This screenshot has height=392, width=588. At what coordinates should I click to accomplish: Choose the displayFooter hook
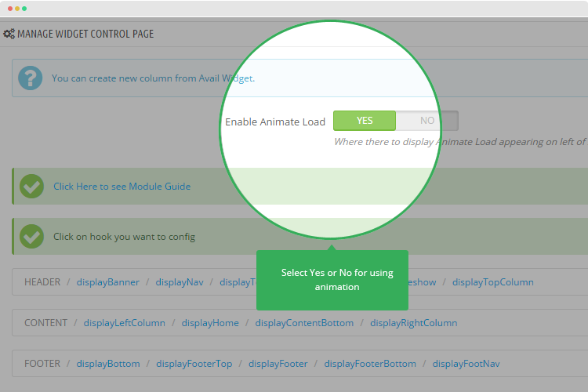coord(278,364)
